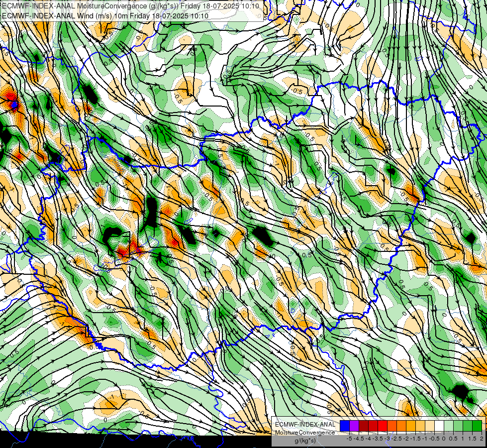This screenshot has height=448, width=487.
Task: Pick the medium green swatch between 1 and 1.5
Action: (x=468, y=426)
